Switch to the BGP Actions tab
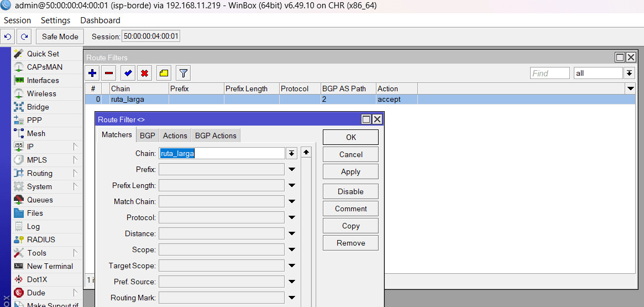 pyautogui.click(x=216, y=136)
